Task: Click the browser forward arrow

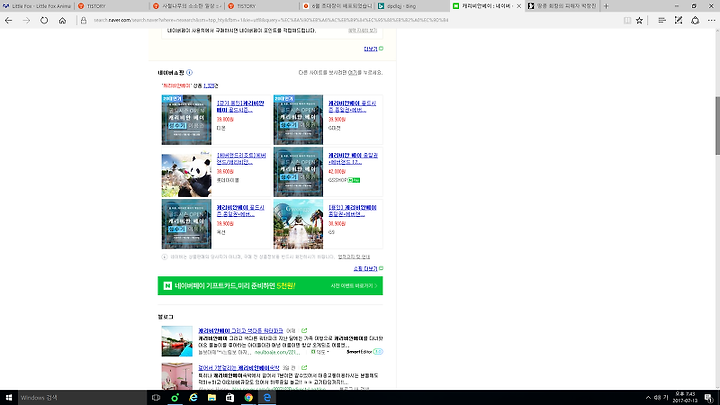Action: point(26,20)
